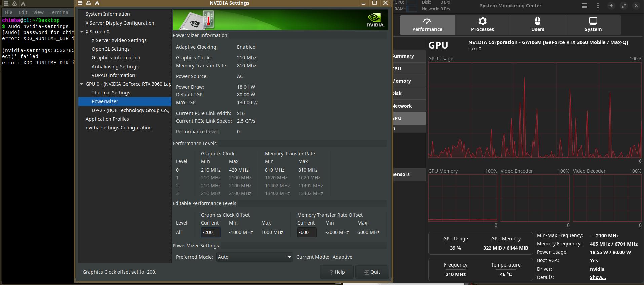Screen dimensions: 644x285
Task: Switch to the System tab
Action: [x=593, y=25]
